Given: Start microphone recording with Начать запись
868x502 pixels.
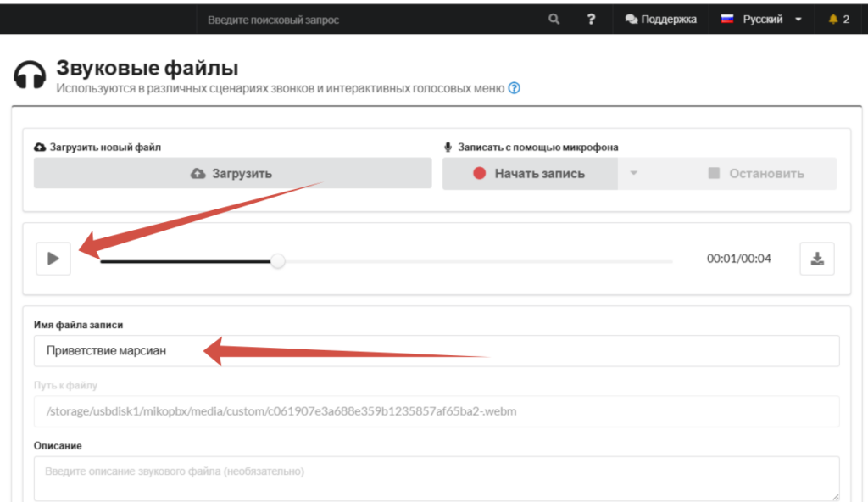Looking at the screenshot, I should coord(530,174).
